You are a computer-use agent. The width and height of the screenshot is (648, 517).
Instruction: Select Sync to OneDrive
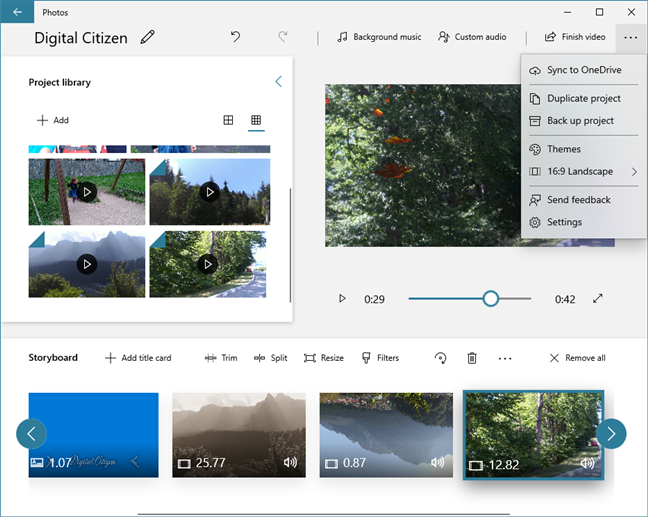pyautogui.click(x=584, y=70)
